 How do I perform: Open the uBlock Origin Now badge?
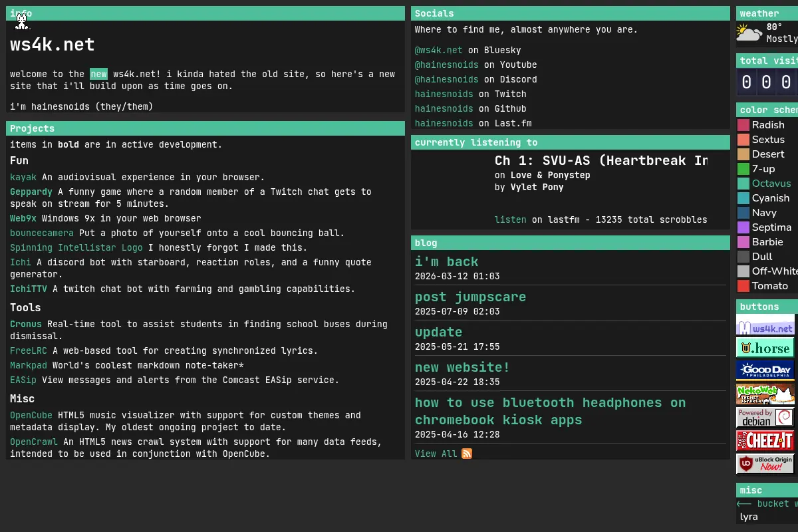click(x=765, y=464)
